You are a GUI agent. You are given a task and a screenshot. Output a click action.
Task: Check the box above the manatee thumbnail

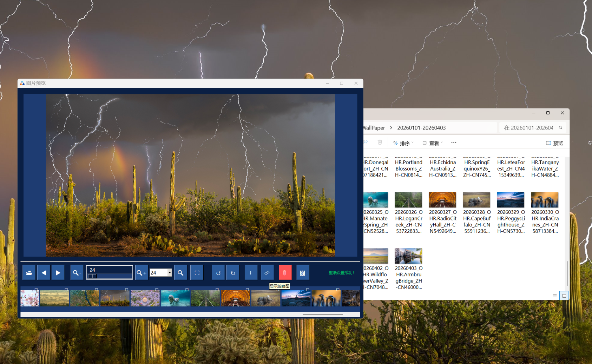[x=187, y=290]
